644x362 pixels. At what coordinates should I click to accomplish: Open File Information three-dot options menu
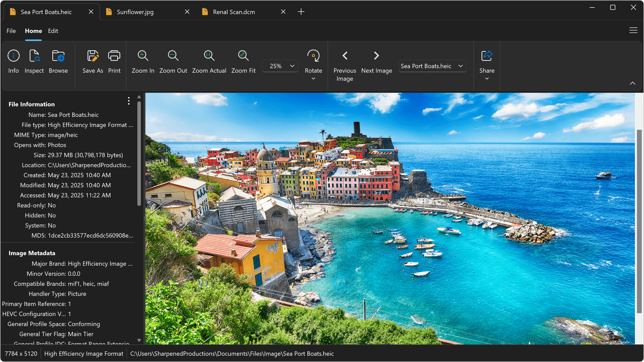(x=129, y=101)
